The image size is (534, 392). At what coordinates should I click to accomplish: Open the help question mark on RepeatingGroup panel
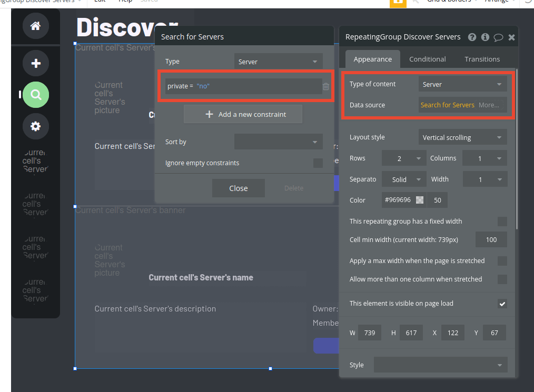point(472,37)
